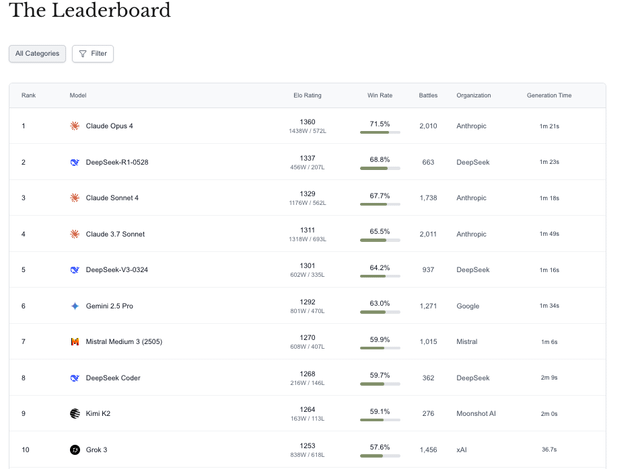The width and height of the screenshot is (640, 469).
Task: Click the 1329 Elo rating value
Action: click(307, 193)
